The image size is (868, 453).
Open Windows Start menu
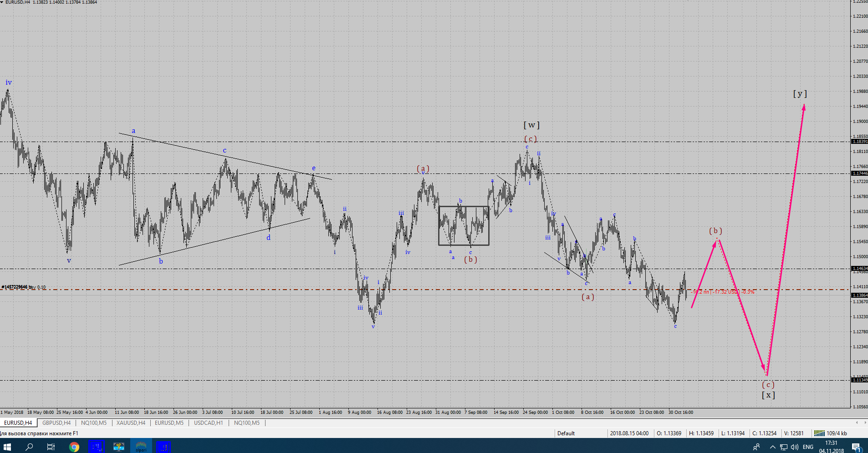point(7,447)
